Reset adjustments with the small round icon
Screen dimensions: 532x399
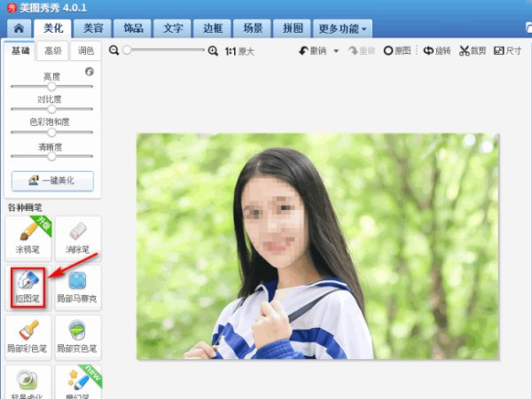point(90,71)
